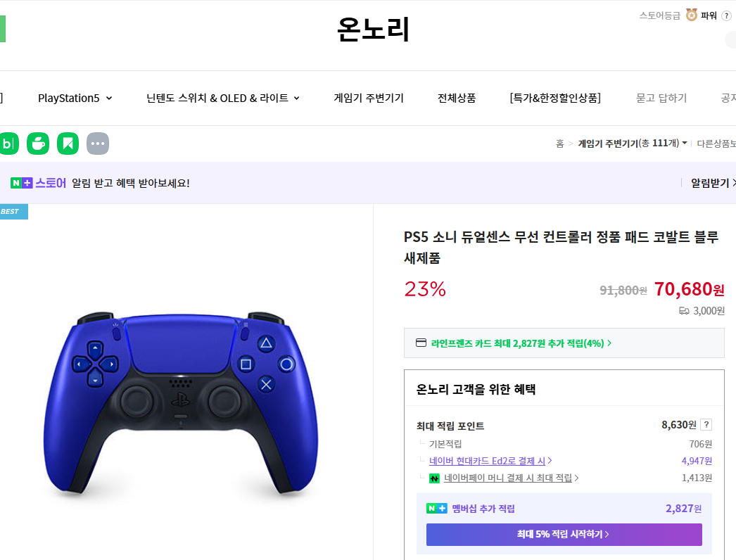Viewport: 736px width, 560px height.
Task: Click the green bookmark-style social icon
Action: coord(68,144)
